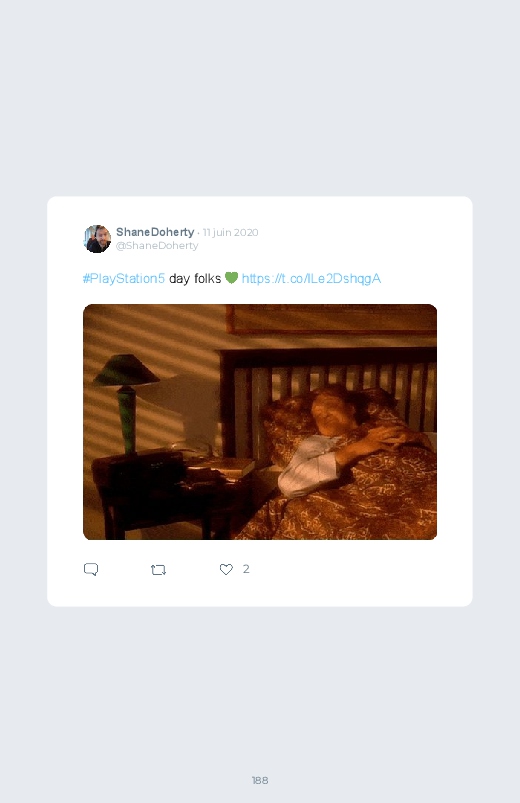This screenshot has height=803, width=520.
Task: Click the wooden headboard in the GIF
Action: coord(328,389)
